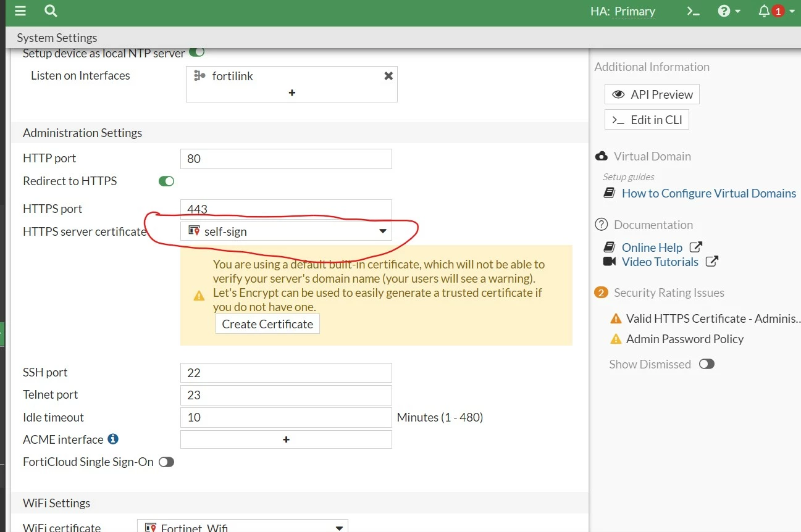Click the Admin Password Policy issue
Viewport: 801px width, 532px height.
pyautogui.click(x=685, y=339)
